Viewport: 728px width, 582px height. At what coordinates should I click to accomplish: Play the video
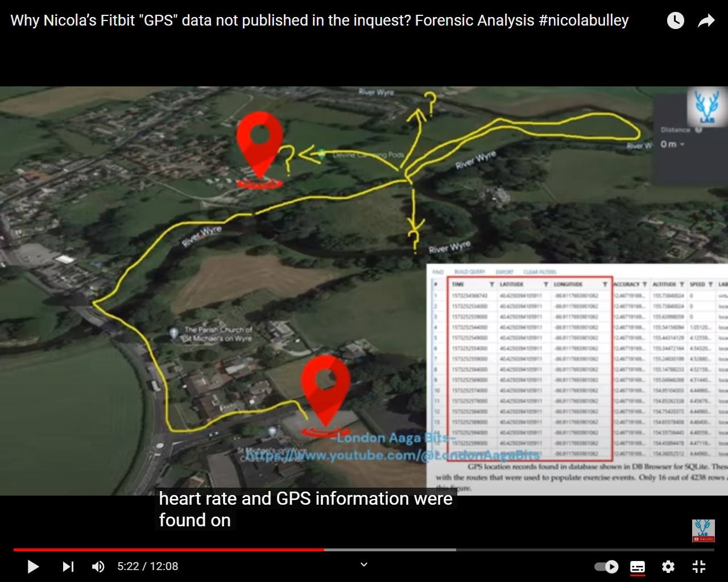coord(33,567)
